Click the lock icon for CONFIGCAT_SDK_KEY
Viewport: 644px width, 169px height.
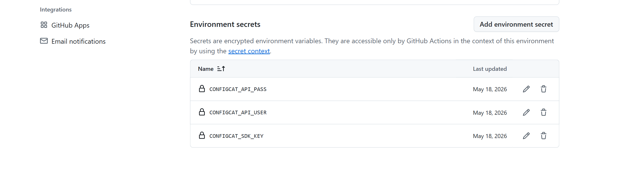tap(202, 136)
